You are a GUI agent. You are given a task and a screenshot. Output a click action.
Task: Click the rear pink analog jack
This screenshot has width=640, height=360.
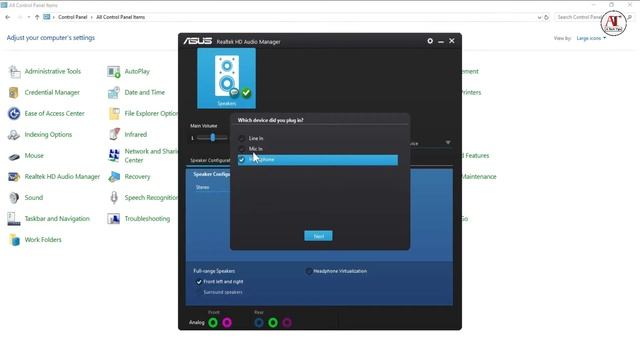pyautogui.click(x=287, y=323)
